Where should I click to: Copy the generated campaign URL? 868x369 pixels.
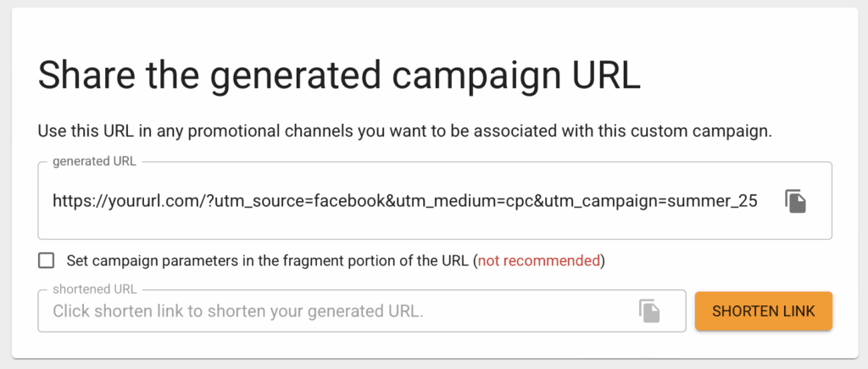point(795,201)
